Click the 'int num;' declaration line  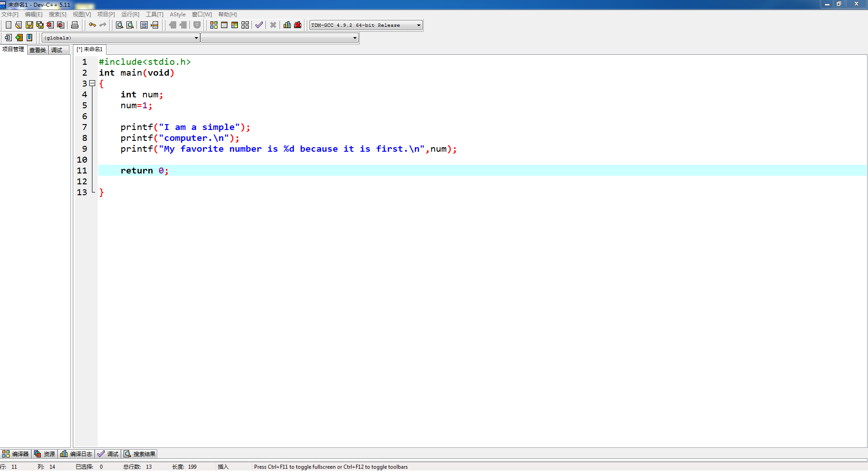pyautogui.click(x=142, y=95)
